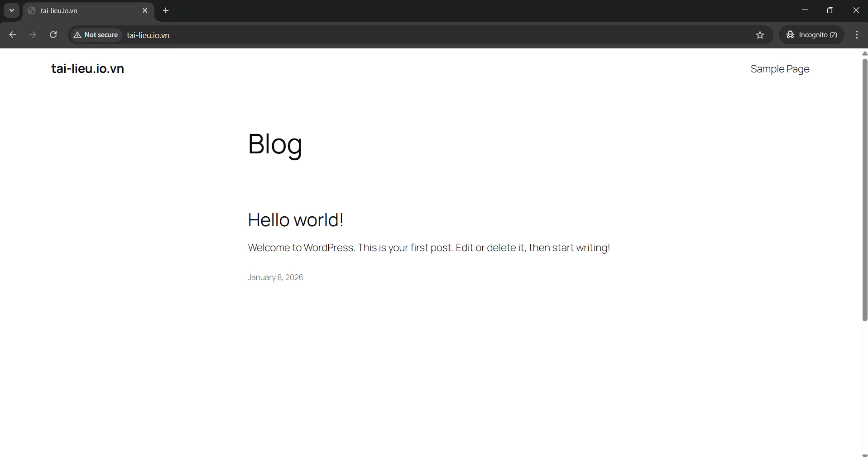Open the Sample Page menu link

tap(779, 69)
